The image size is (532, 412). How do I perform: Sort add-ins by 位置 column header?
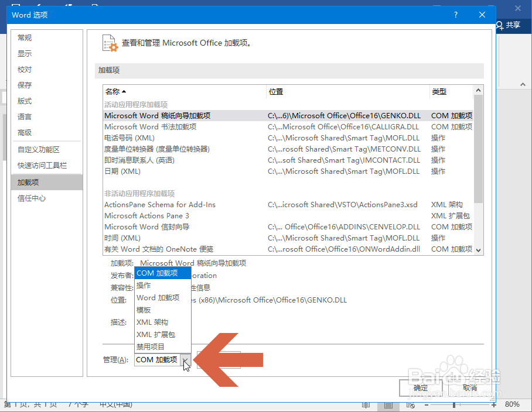348,91
